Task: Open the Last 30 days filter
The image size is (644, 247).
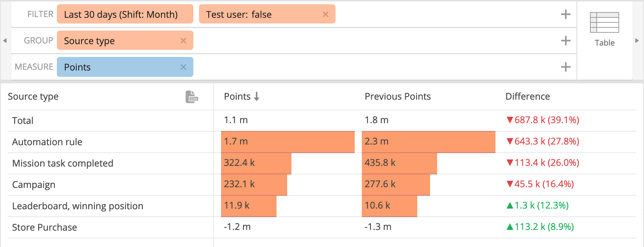Action: click(x=121, y=14)
